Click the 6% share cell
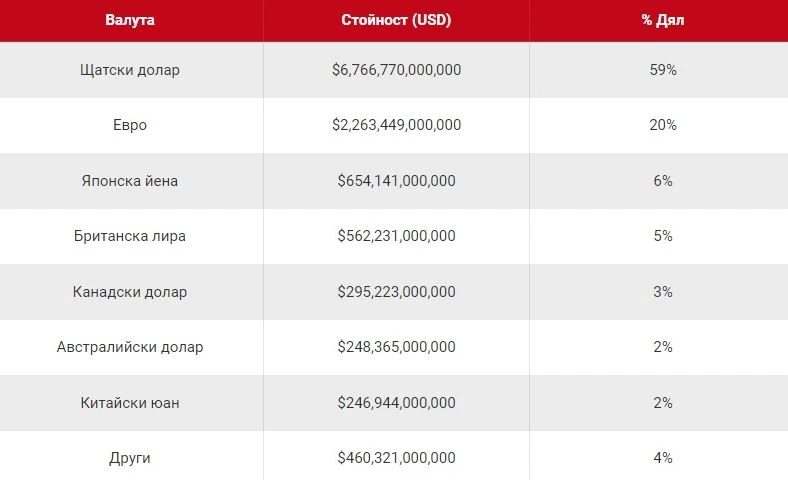This screenshot has width=788, height=480. (662, 180)
